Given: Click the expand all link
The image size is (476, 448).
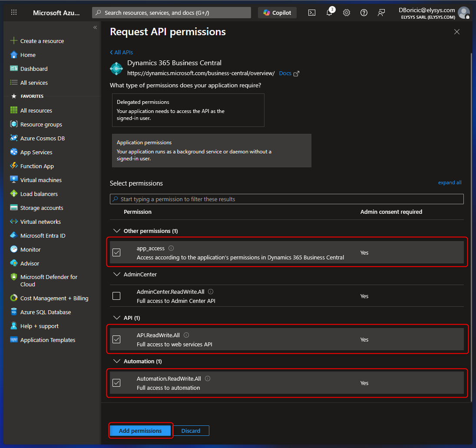Looking at the screenshot, I should click(450, 183).
